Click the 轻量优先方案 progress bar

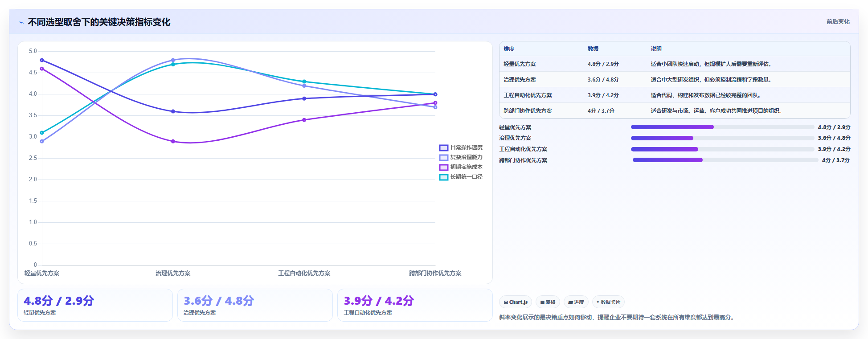tap(722, 127)
